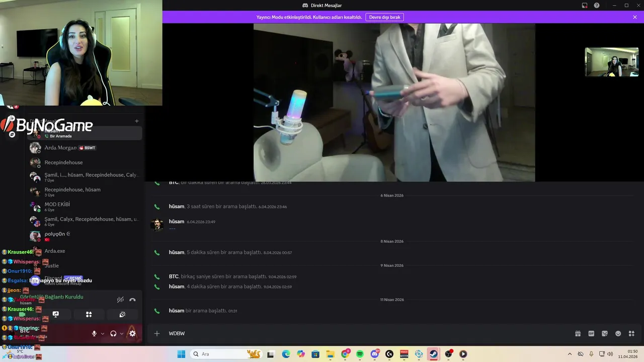Open the emoji picker

tap(618, 333)
